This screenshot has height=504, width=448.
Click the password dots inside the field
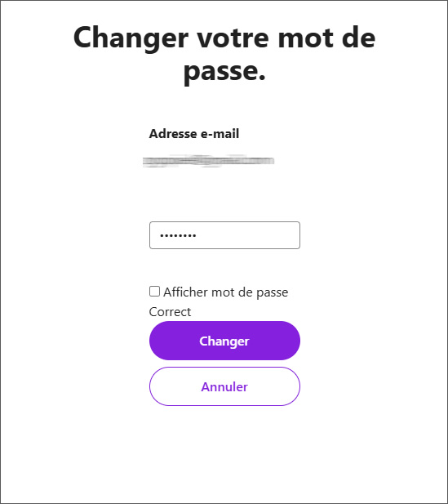(x=178, y=235)
